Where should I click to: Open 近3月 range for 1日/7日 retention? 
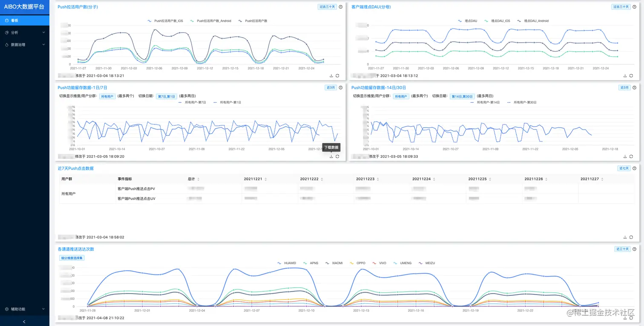click(x=331, y=87)
